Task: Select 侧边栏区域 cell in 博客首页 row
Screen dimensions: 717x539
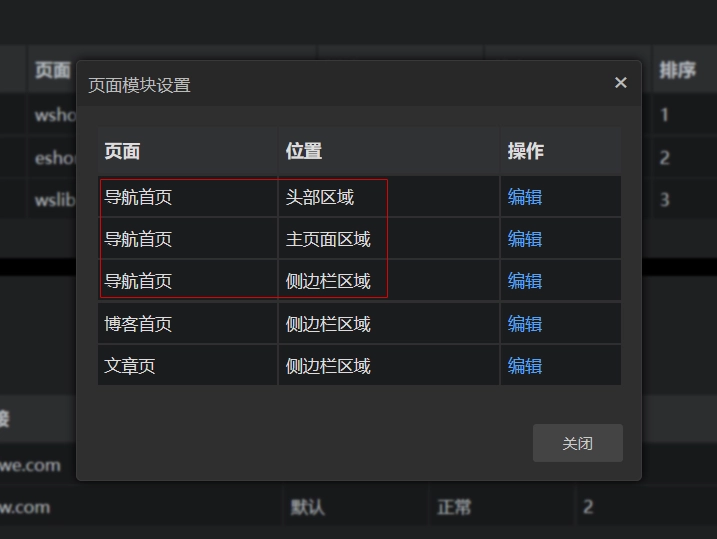Action: [328, 324]
